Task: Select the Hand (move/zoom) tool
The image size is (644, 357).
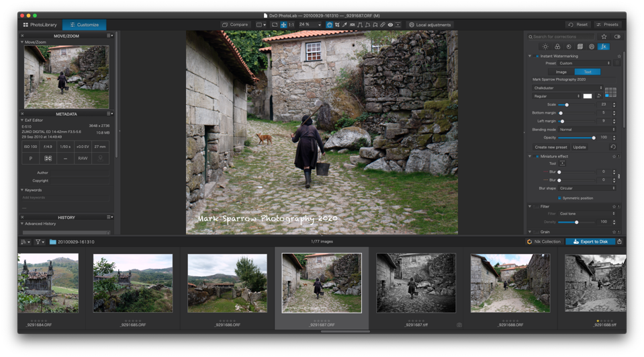Action: pyautogui.click(x=330, y=25)
